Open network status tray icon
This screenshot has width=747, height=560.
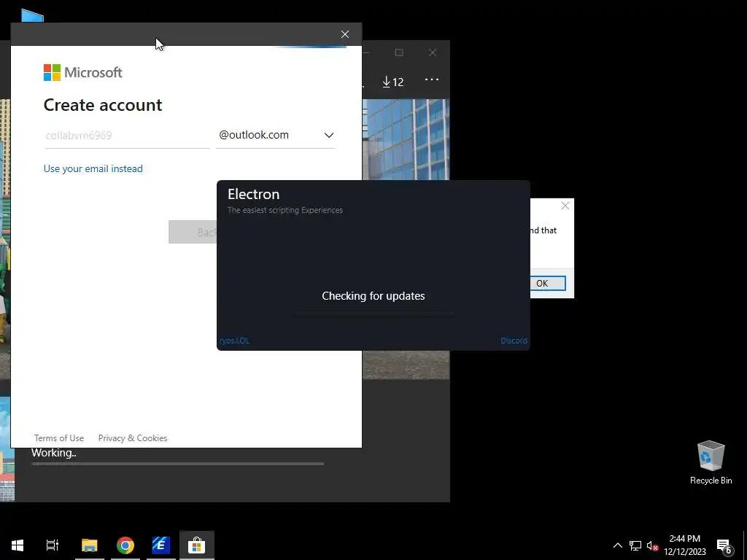(x=635, y=545)
